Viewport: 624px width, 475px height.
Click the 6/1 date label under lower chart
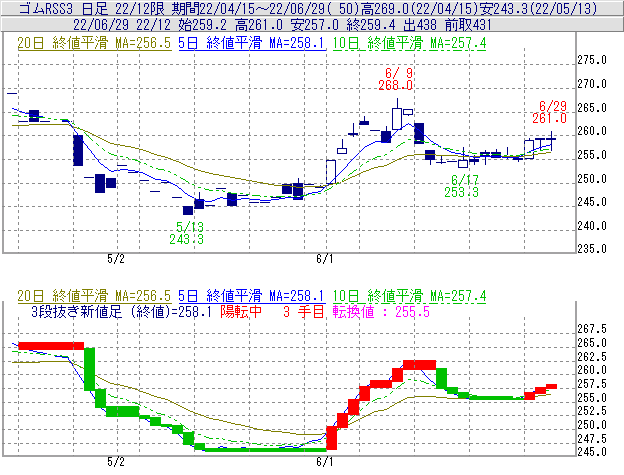(325, 462)
